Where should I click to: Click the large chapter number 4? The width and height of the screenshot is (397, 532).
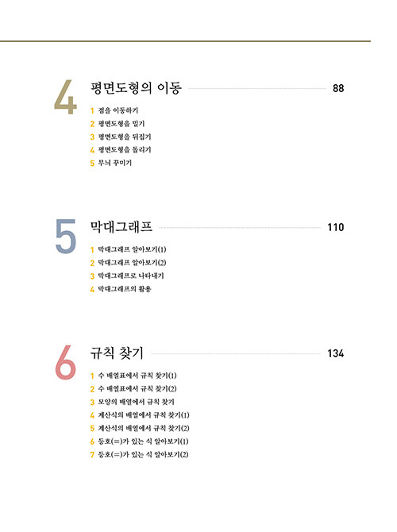65,97
